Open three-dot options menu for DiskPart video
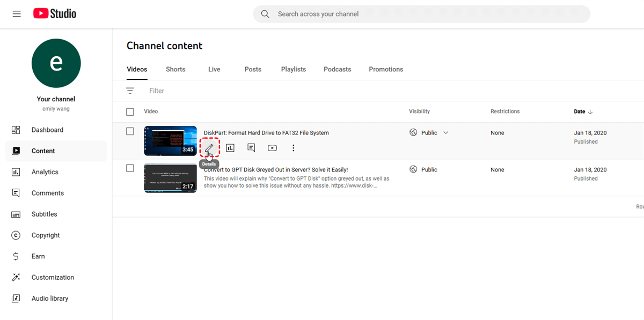Image resolution: width=644 pixels, height=320 pixels. (x=293, y=148)
